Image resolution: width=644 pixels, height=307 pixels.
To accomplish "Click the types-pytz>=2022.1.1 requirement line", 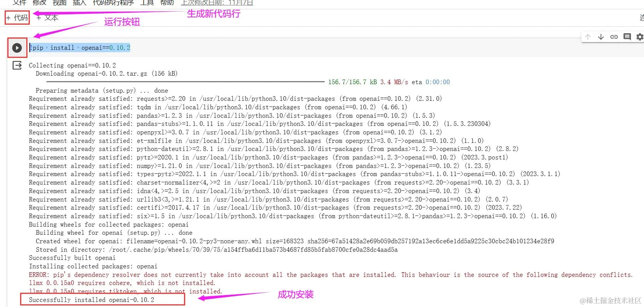I will (x=295, y=174).
